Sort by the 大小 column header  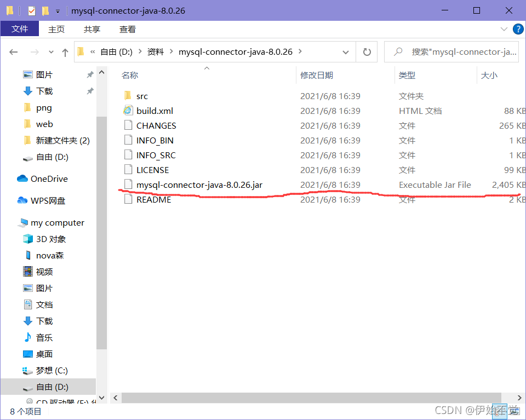point(489,75)
